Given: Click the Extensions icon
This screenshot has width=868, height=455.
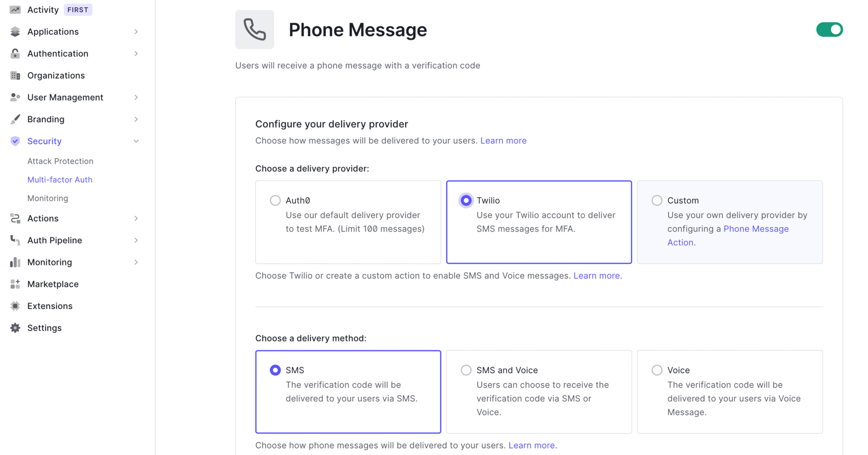Looking at the screenshot, I should coord(15,306).
